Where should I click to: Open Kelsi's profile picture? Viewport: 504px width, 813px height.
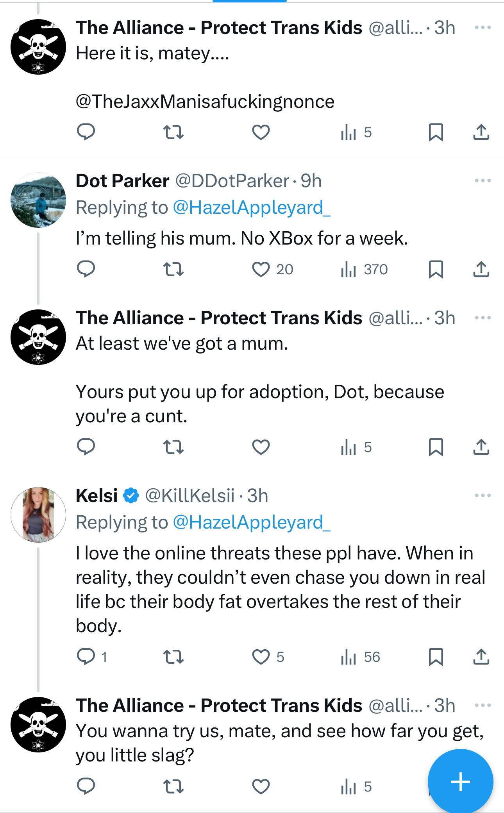coord(38,515)
